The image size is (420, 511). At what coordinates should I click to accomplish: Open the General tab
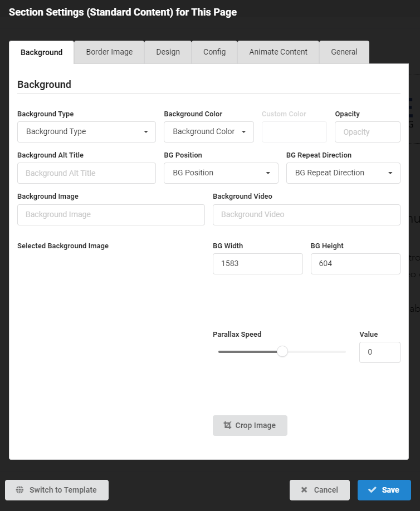click(344, 52)
